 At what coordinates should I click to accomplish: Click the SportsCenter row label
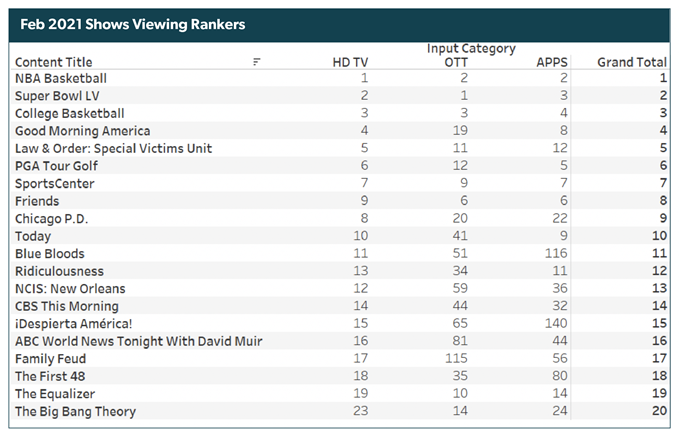click(55, 183)
